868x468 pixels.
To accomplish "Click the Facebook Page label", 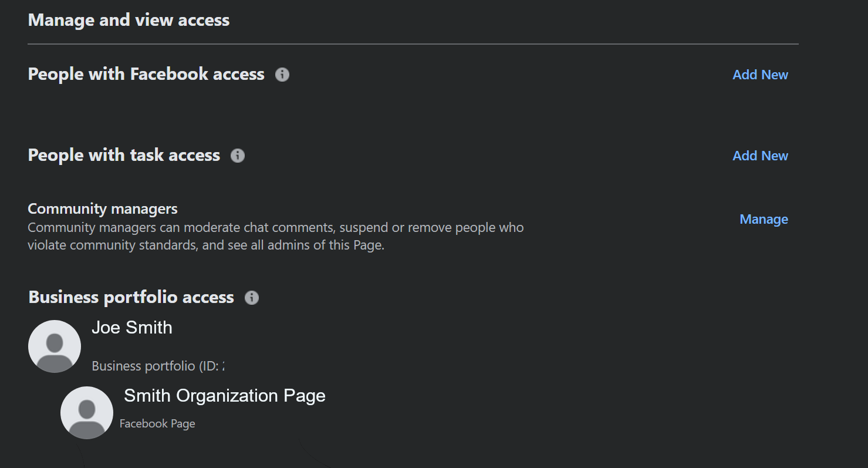I will coord(157,423).
